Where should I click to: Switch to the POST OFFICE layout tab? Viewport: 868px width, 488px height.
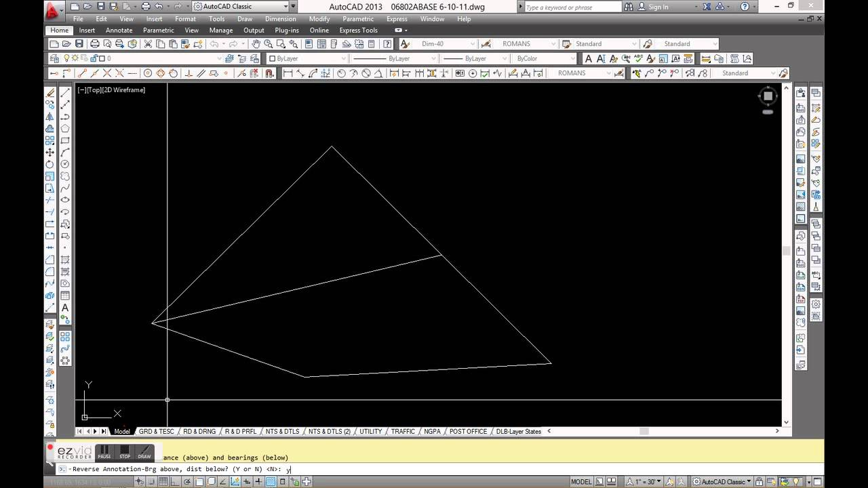[468, 431]
